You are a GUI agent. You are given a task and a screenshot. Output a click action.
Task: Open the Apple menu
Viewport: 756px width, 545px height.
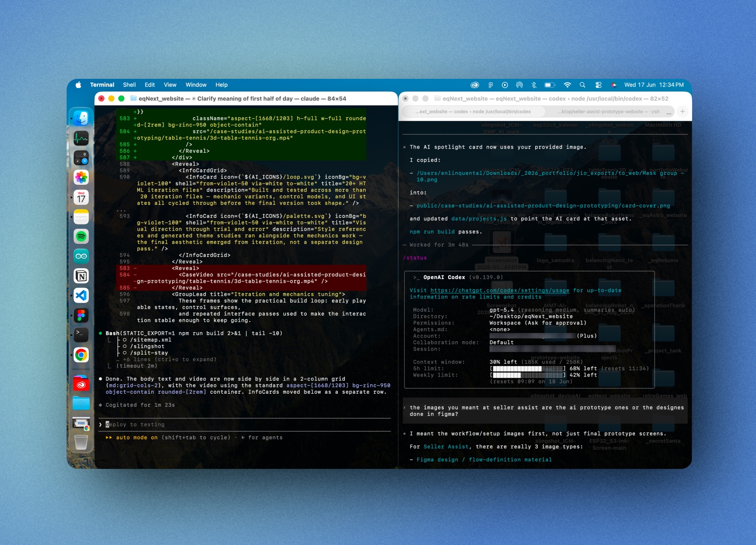point(78,85)
